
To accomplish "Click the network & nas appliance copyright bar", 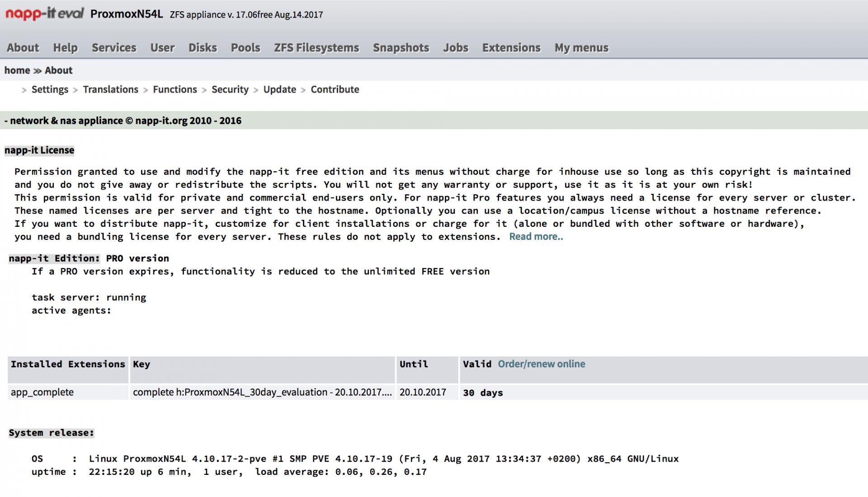I will [x=434, y=120].
